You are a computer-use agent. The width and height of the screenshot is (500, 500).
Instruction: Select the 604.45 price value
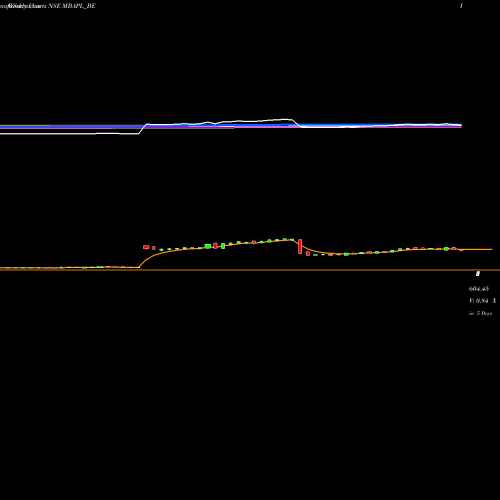tap(479, 289)
